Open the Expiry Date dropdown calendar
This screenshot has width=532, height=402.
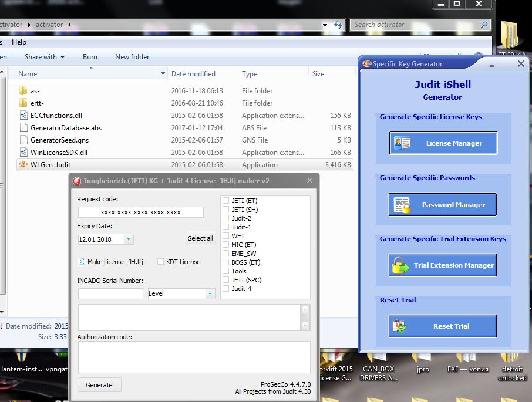[128, 239]
